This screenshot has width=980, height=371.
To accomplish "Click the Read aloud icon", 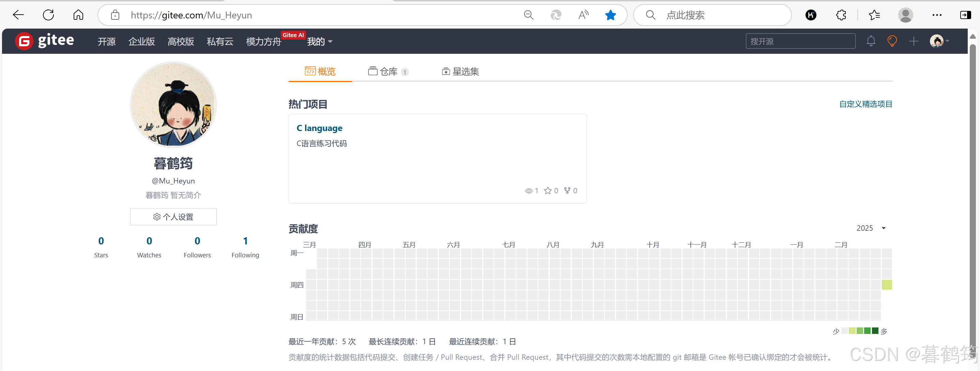I will tap(583, 15).
